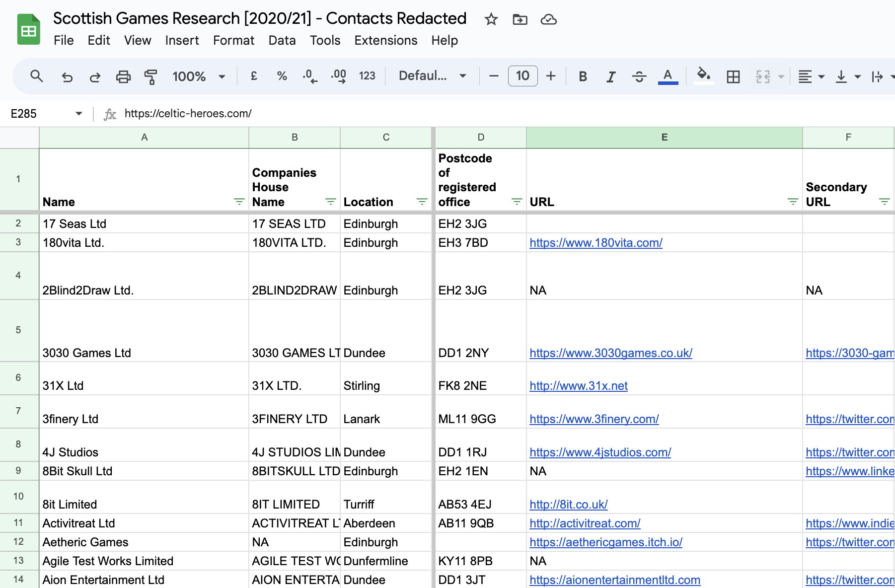The image size is (895, 588).
Task: Open the font family dropdown
Action: pyautogui.click(x=433, y=76)
